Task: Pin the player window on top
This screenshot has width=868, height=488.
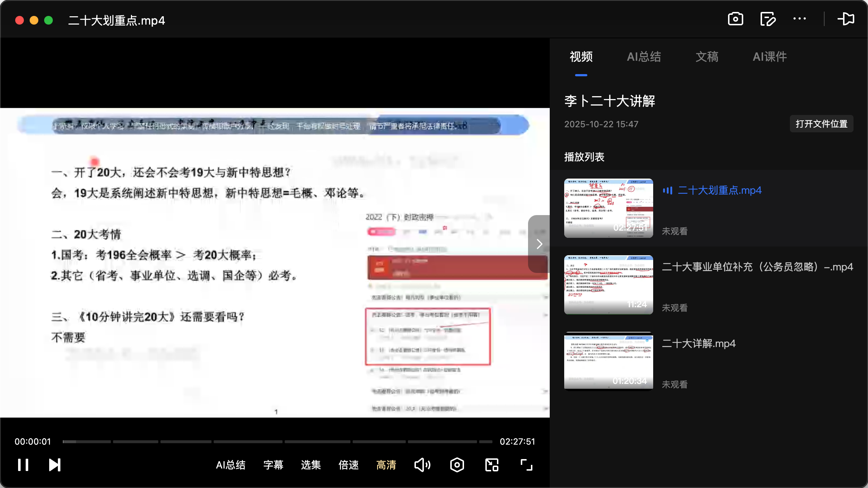Action: coord(846,19)
